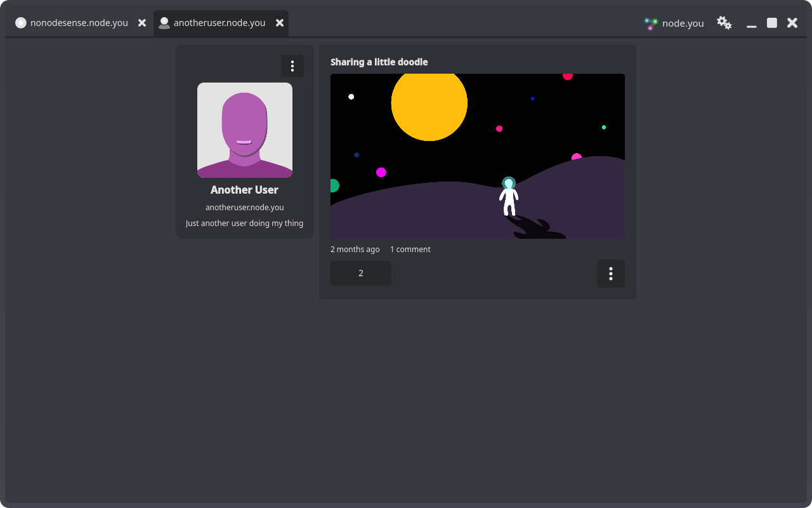Close the nonodesense.node.you tab
The height and width of the screenshot is (508, 812).
[142, 23]
